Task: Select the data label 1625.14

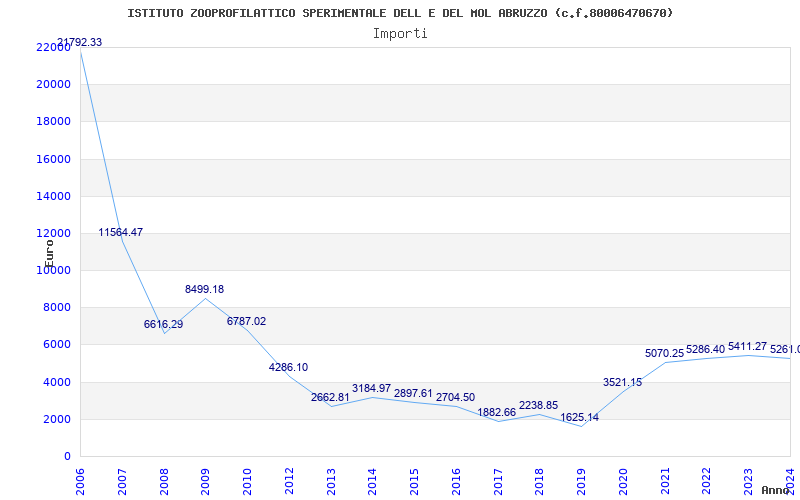Action: pos(580,417)
